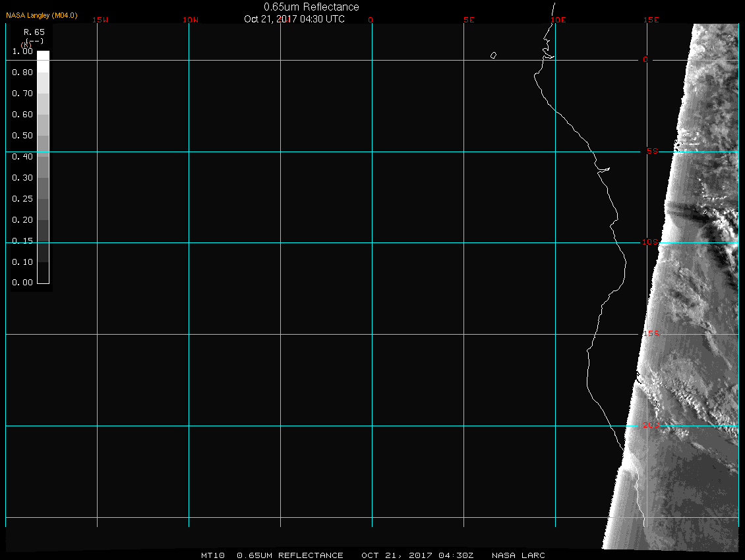
Task: Click the 0.70 colorbar value label
Action: [x=22, y=93]
